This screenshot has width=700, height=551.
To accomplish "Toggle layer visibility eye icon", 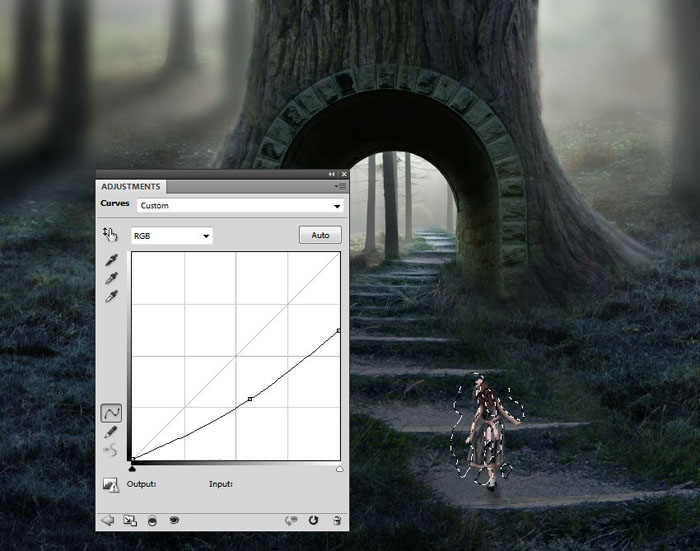I will pos(174,520).
